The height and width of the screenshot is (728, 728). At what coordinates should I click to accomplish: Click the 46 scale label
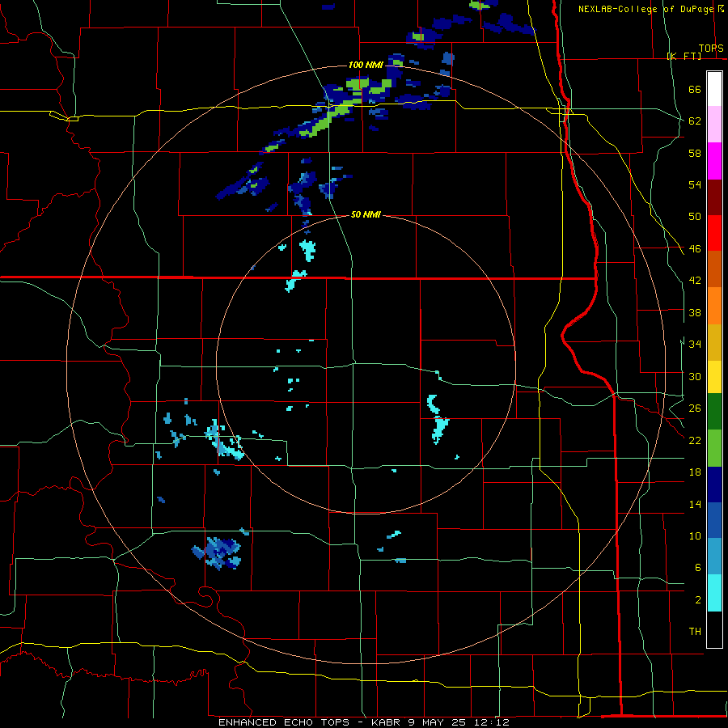[x=695, y=249]
